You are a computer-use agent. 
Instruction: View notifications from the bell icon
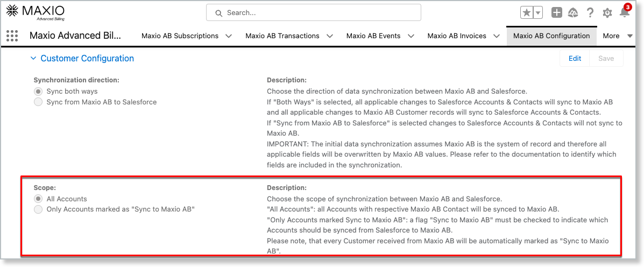pos(625,12)
